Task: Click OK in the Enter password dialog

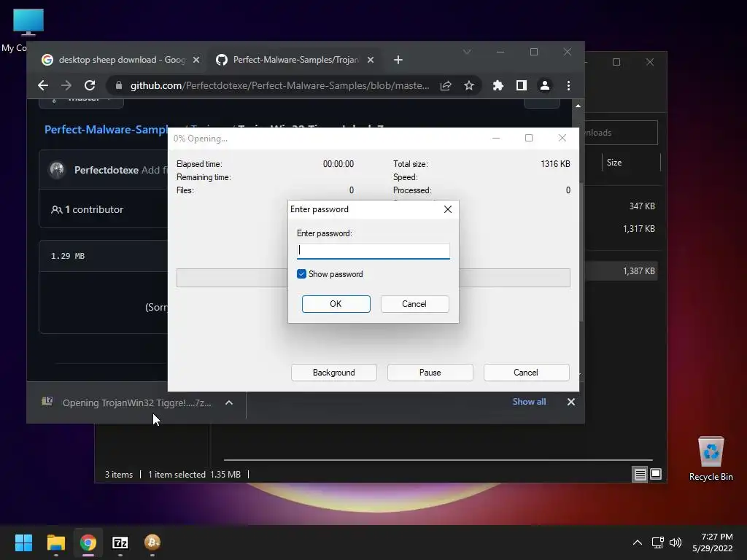Action: point(336,304)
